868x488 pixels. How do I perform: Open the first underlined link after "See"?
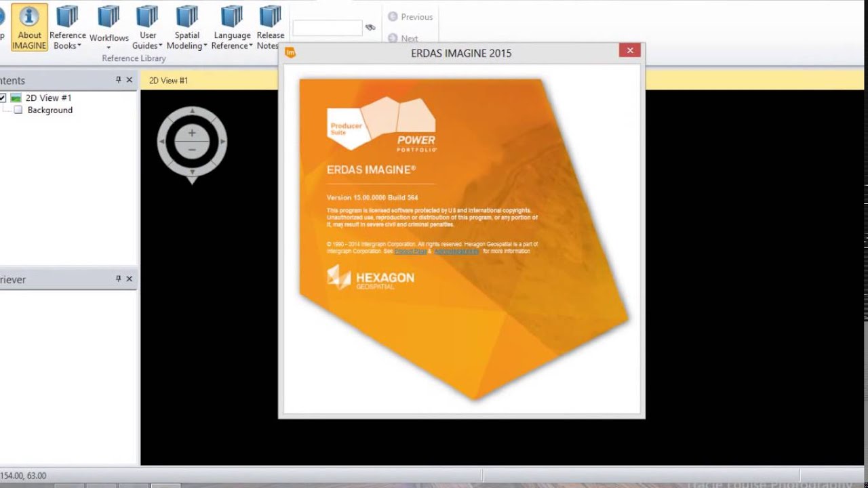tap(410, 251)
